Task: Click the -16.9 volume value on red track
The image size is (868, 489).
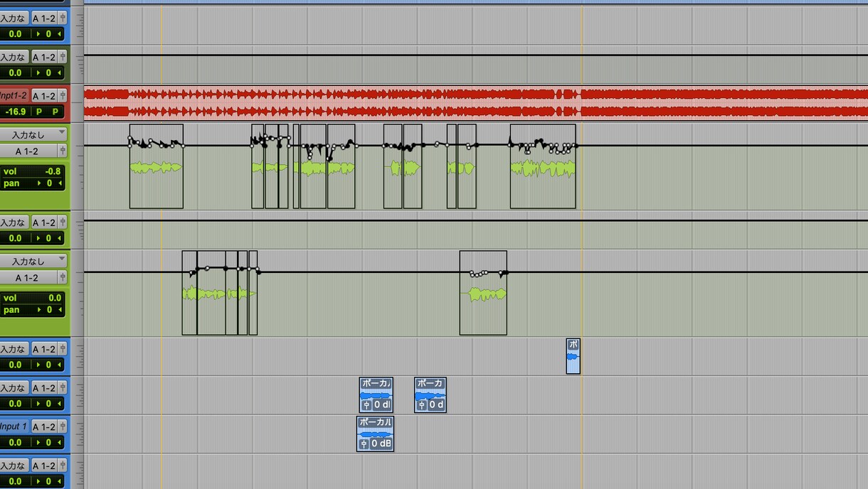Action: (14, 112)
